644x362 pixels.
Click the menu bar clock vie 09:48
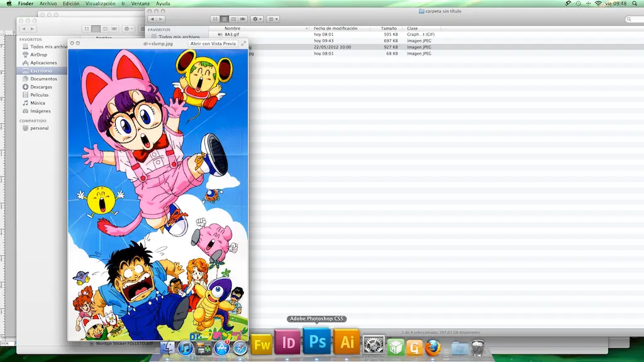(616, 3)
